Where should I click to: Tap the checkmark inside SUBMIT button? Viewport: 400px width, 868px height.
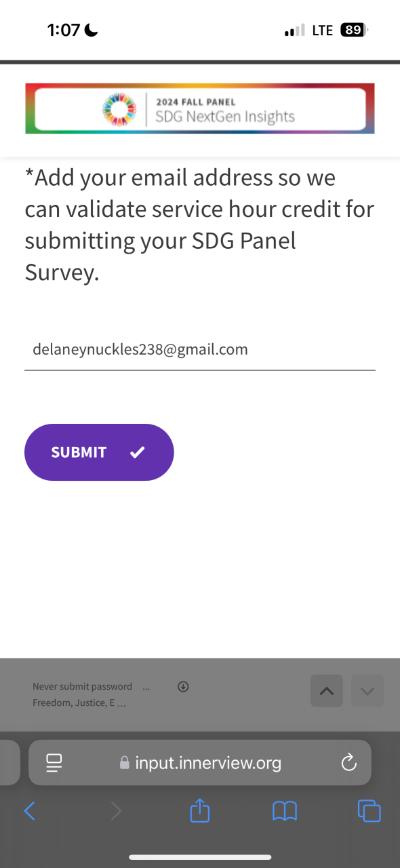pyautogui.click(x=138, y=452)
